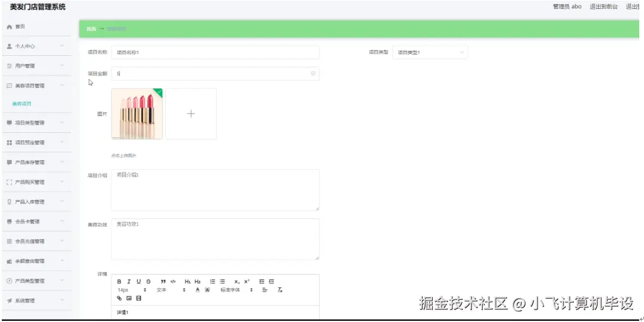Expand the 用户管理 menu
The width and height of the screenshot is (644, 322).
click(x=36, y=65)
